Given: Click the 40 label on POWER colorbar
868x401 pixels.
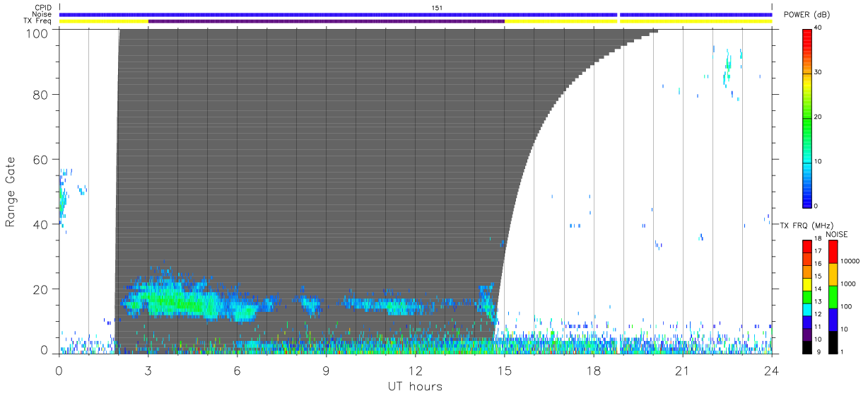Looking at the screenshot, I should (x=816, y=28).
